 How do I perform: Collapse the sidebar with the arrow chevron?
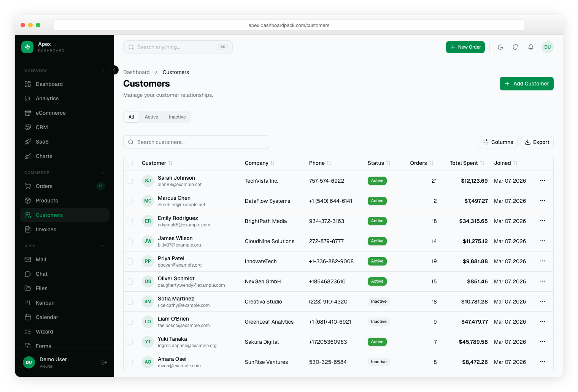point(114,70)
